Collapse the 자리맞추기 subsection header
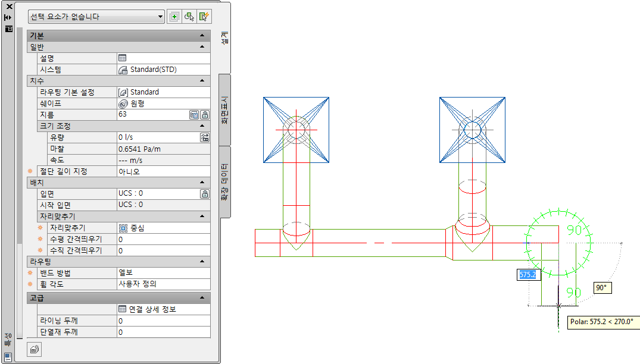Viewport: 640px width, 364px height. pyautogui.click(x=202, y=216)
